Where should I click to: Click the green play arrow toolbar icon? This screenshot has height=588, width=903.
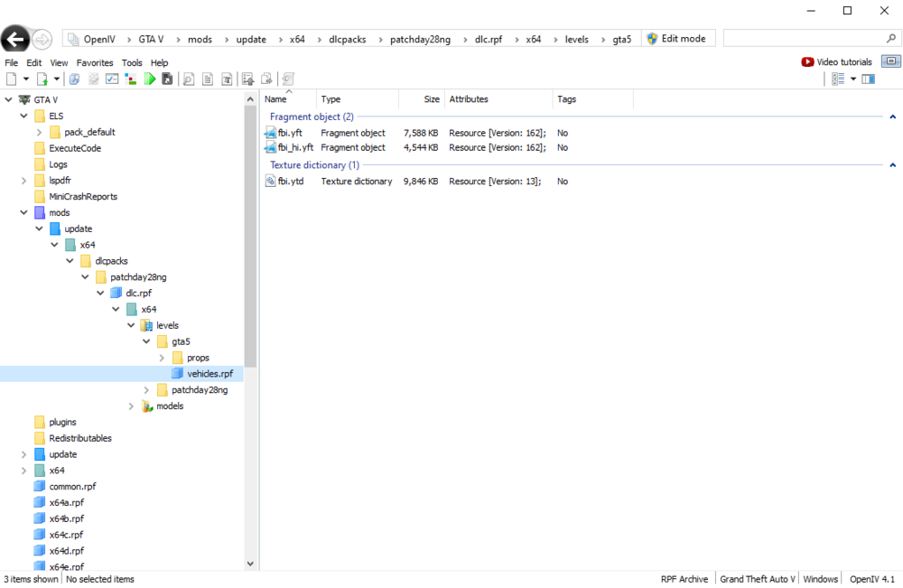pos(149,79)
